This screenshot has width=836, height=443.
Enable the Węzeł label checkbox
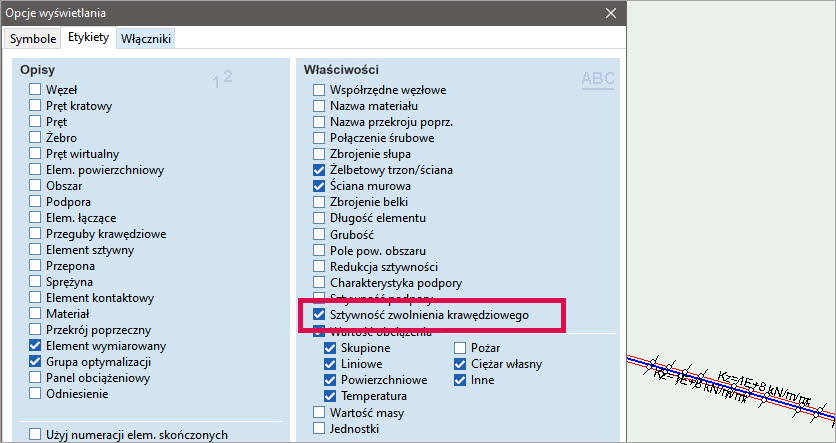[36, 90]
